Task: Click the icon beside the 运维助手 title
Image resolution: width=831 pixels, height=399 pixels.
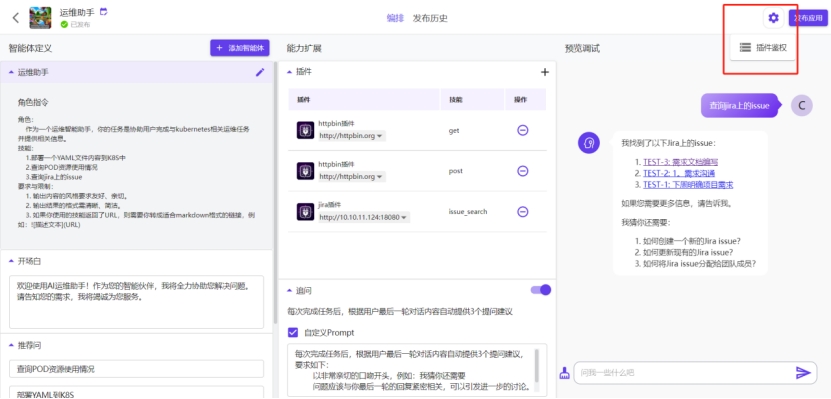Action: click(x=104, y=12)
